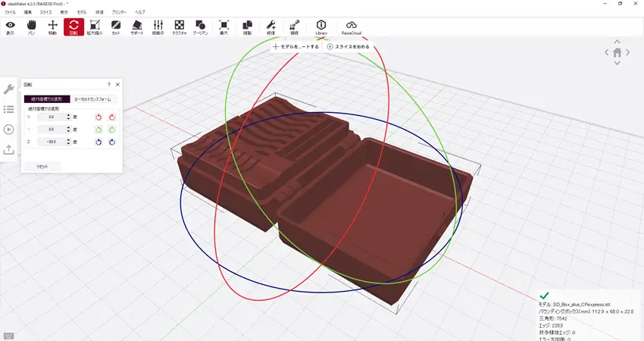
Task: Open the File (ファイル) menu
Action: (x=10, y=13)
